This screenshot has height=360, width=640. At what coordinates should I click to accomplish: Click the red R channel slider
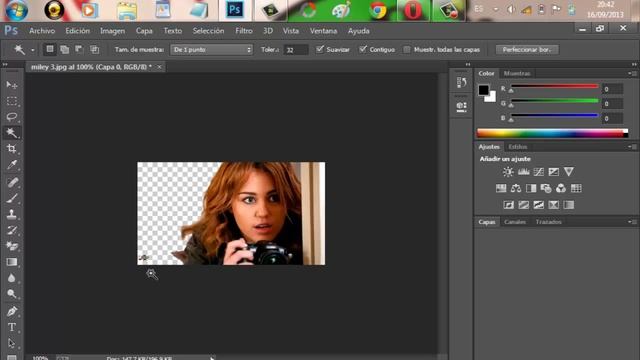(554, 87)
